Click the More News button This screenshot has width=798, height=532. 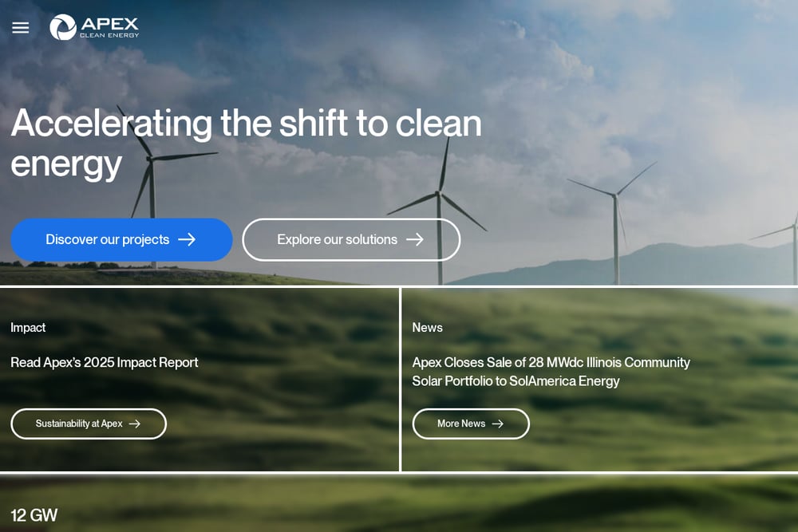pyautogui.click(x=471, y=424)
